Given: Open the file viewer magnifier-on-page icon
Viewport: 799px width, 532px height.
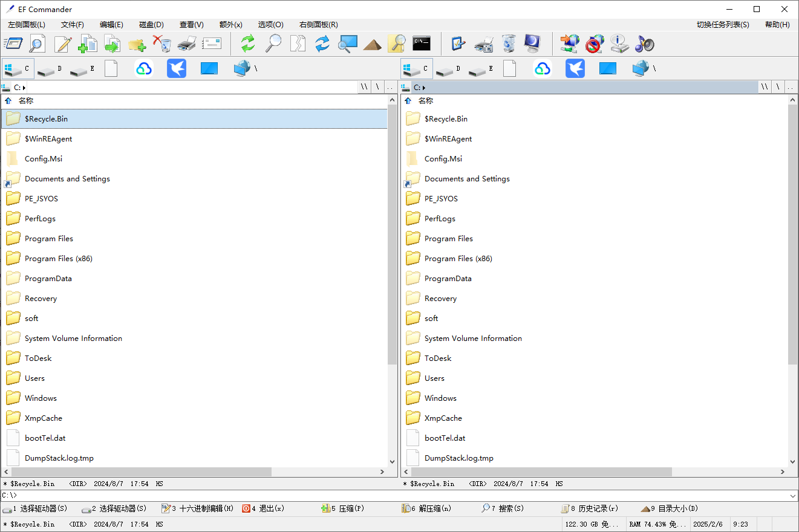Looking at the screenshot, I should click(x=37, y=44).
